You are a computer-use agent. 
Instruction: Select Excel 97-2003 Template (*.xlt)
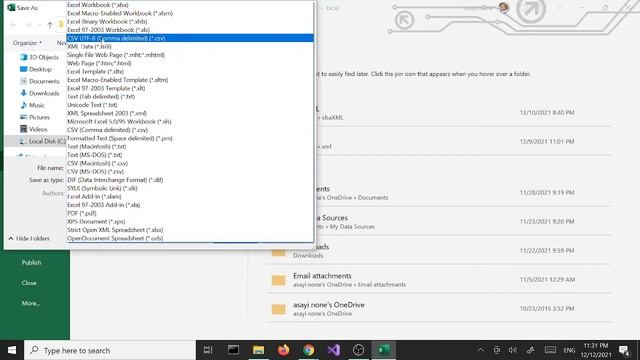coord(190,88)
